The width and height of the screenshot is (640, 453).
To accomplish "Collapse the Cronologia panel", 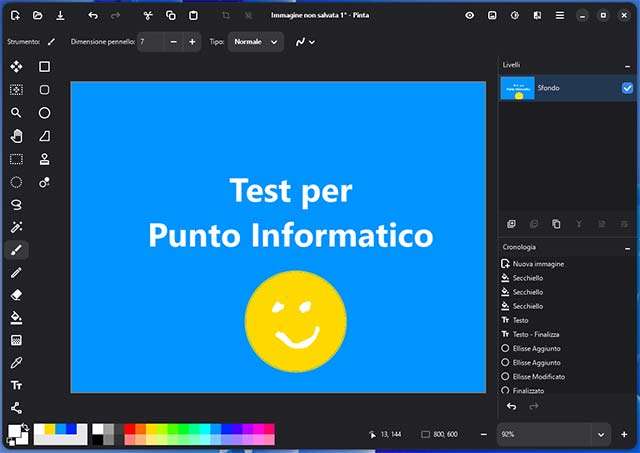I will (627, 248).
